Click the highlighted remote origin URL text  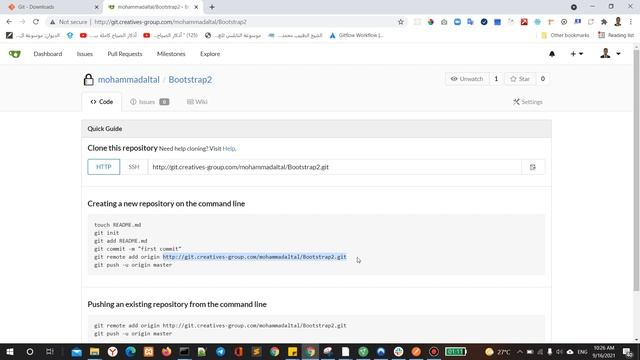pyautogui.click(x=254, y=257)
